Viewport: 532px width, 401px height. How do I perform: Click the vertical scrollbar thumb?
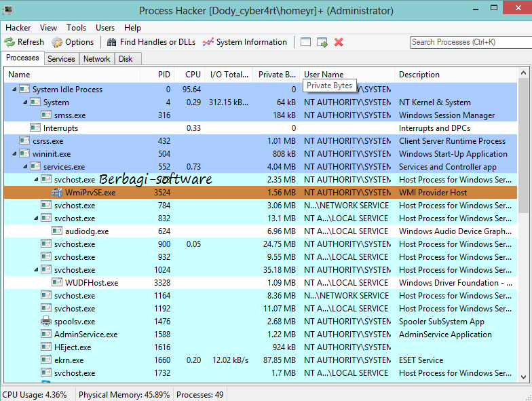pos(523,146)
